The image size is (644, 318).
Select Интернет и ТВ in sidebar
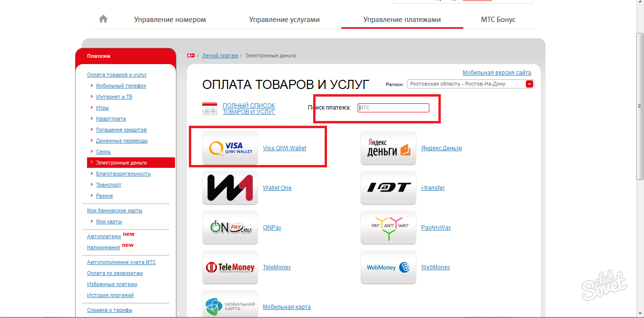[x=114, y=97]
